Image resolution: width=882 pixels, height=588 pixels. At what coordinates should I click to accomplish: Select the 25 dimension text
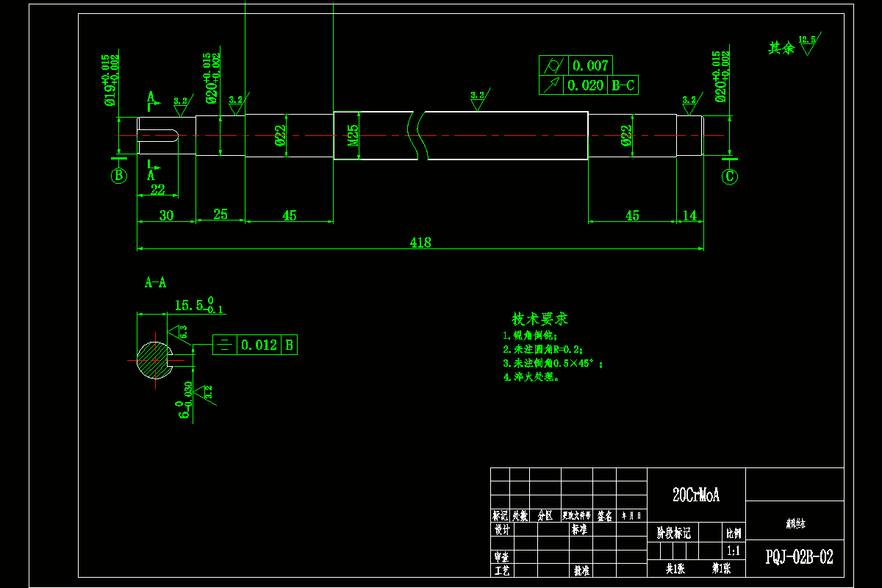pyautogui.click(x=220, y=214)
